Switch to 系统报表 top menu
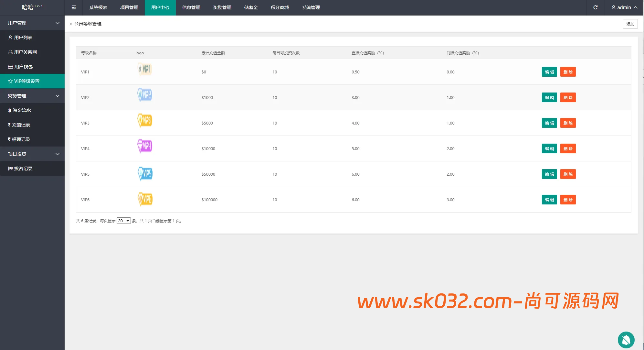 (x=98, y=7)
